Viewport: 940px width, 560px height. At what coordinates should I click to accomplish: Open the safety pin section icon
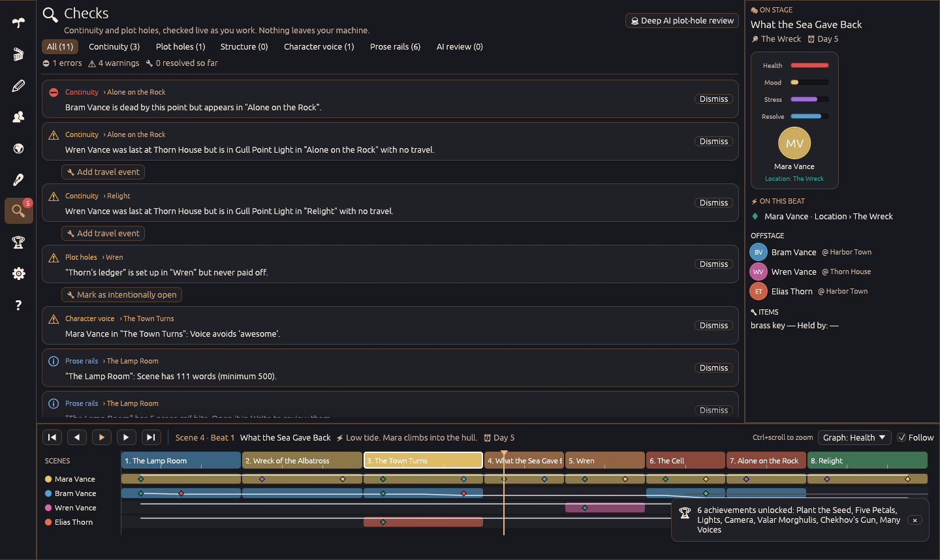coord(18,179)
